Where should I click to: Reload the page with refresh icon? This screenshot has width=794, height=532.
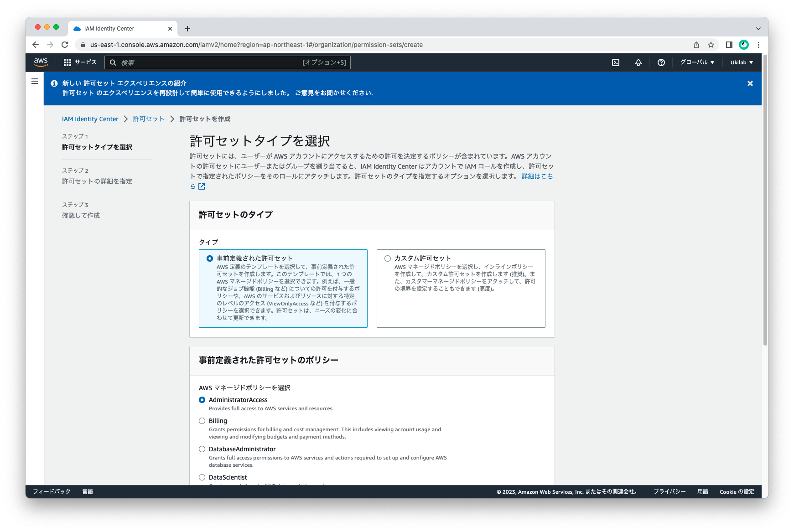(65, 45)
